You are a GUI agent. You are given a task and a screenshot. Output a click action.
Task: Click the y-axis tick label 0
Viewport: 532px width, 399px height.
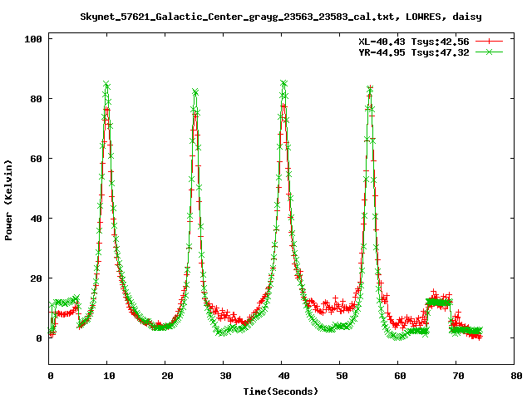click(39, 338)
